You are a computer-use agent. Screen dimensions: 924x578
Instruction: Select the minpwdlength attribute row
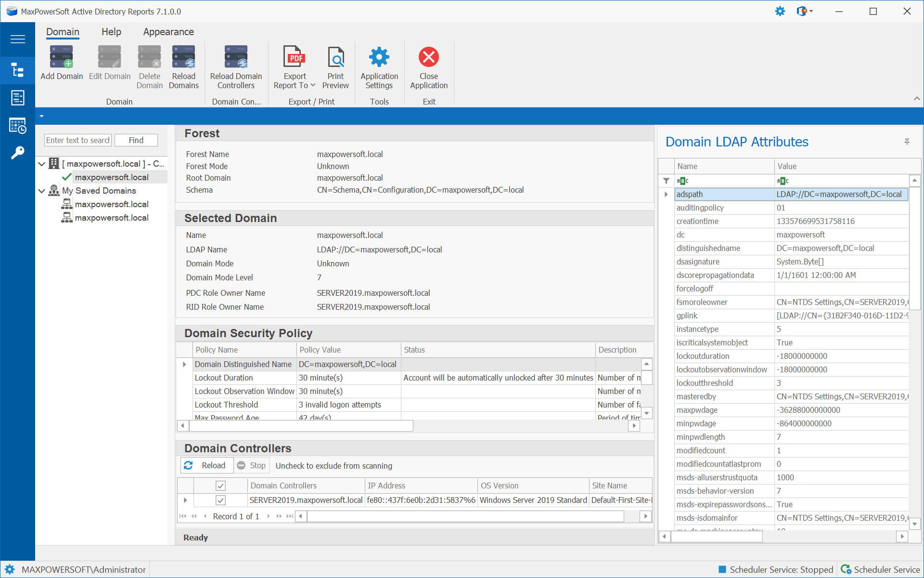click(792, 437)
